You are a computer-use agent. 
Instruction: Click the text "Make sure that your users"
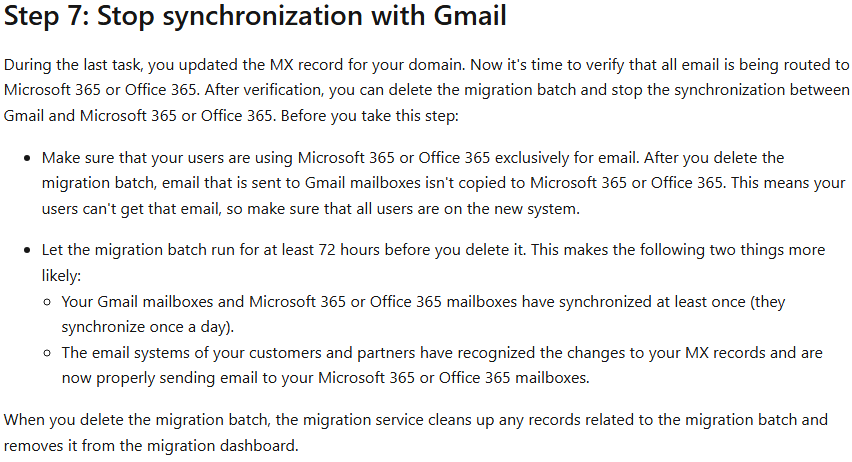[133, 158]
